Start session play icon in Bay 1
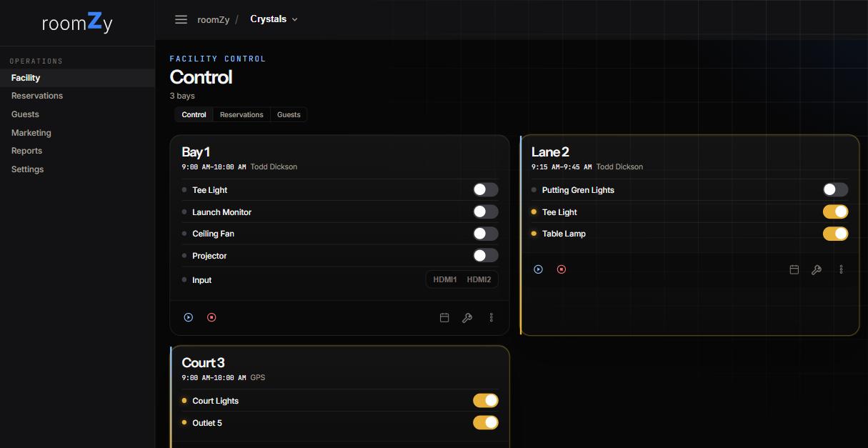Image resolution: width=868 pixels, height=448 pixels. point(189,317)
